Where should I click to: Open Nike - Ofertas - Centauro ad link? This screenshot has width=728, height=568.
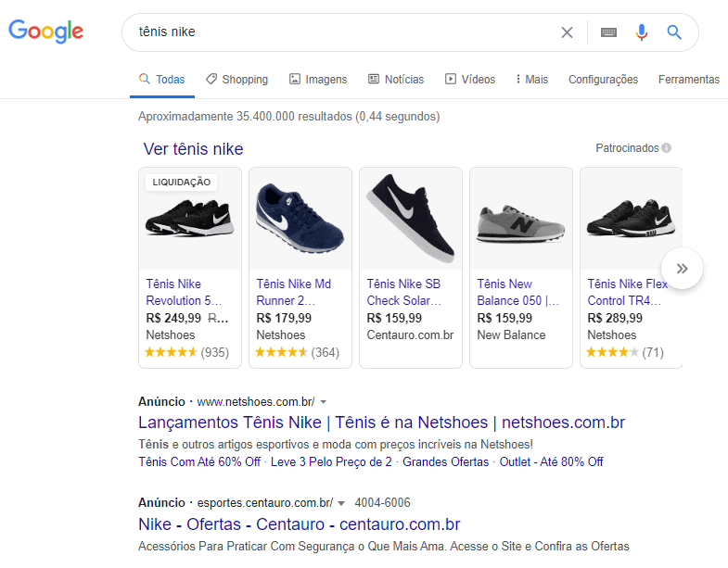pos(300,524)
